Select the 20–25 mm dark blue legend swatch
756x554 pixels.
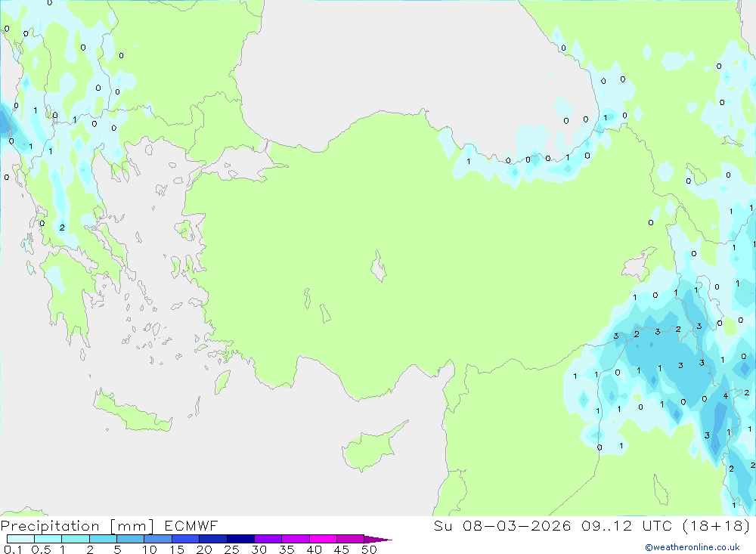[x=212, y=539]
